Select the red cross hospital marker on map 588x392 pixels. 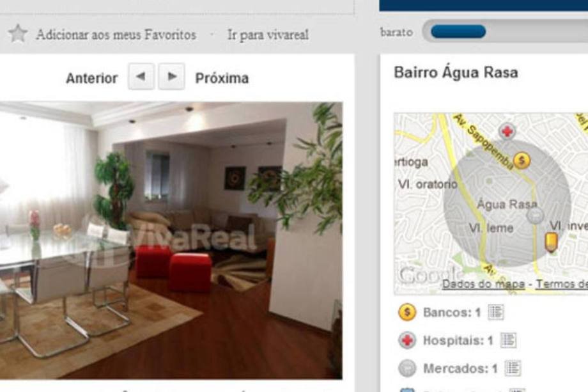[507, 131]
